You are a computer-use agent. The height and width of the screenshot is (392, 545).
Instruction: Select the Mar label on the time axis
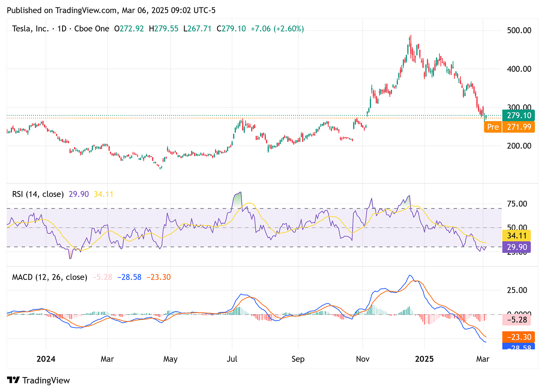pyautogui.click(x=483, y=359)
